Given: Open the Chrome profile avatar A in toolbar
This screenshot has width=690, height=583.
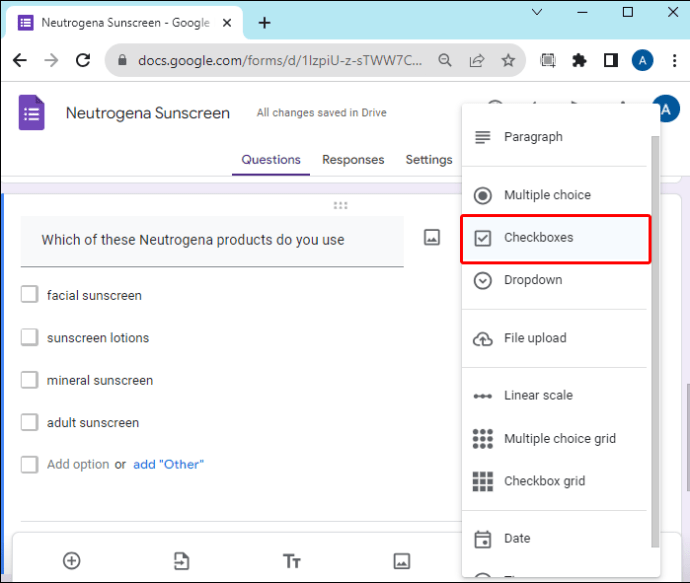Looking at the screenshot, I should (642, 60).
